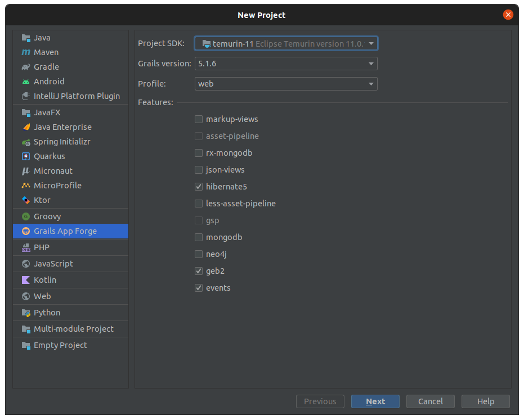
Task: Select the Maven 'm' icon
Action: point(26,52)
